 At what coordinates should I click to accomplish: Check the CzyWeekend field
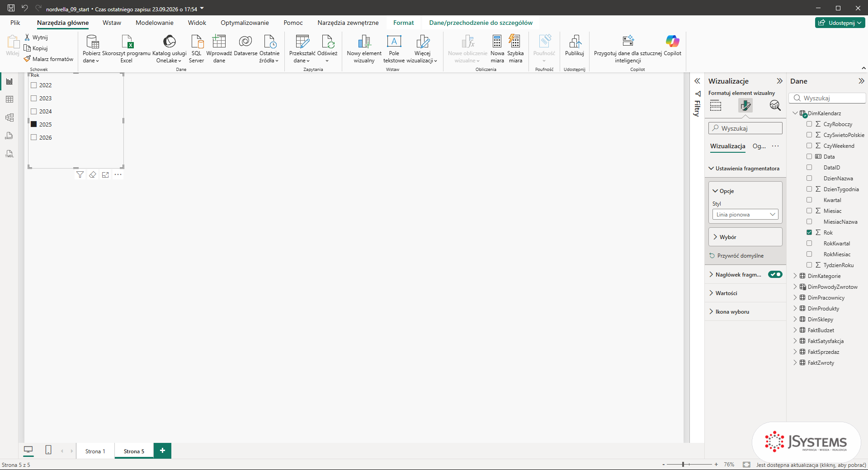(x=809, y=146)
